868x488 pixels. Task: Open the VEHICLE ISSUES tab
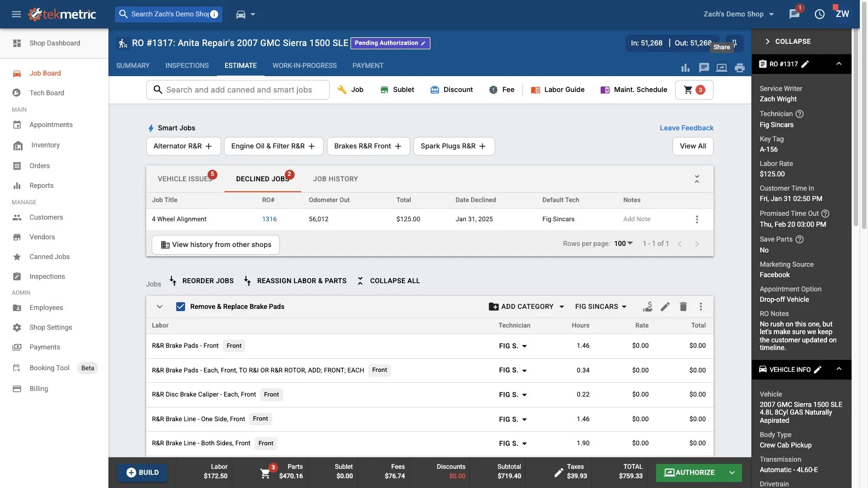point(185,179)
